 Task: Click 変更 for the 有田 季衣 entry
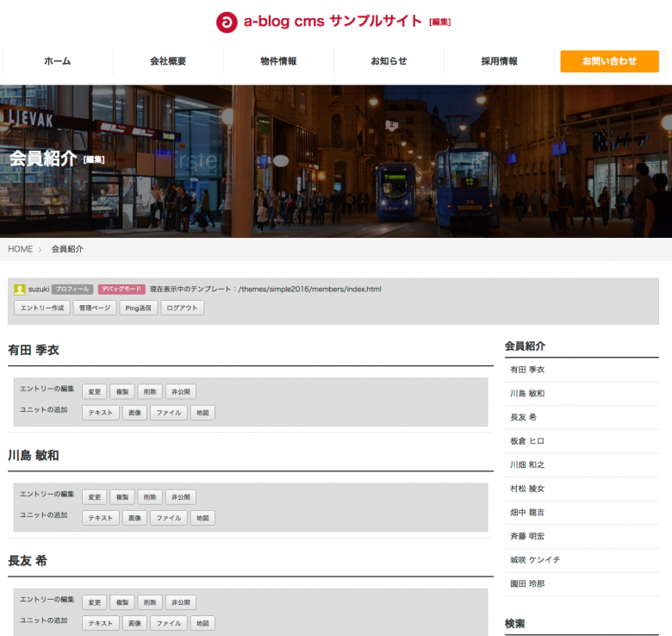95,391
